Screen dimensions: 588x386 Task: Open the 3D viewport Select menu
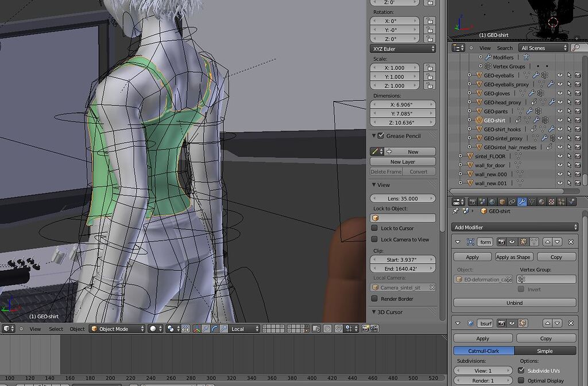click(56, 329)
